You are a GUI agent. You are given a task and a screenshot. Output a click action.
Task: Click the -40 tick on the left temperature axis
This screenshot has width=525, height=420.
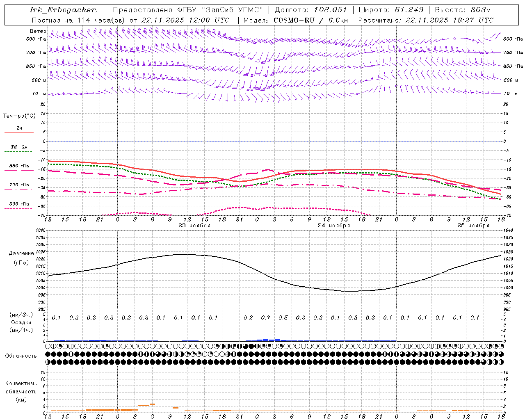pos(42,216)
